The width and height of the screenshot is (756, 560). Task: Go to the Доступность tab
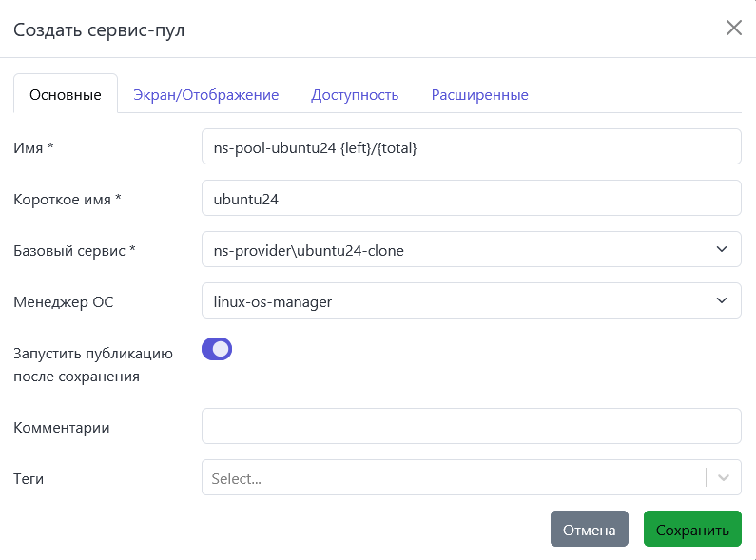coord(355,95)
